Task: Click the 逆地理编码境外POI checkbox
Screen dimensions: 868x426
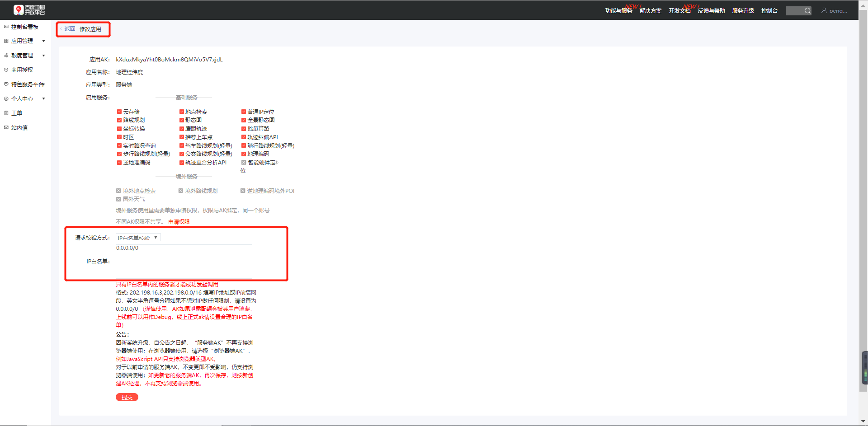Action: [x=243, y=191]
